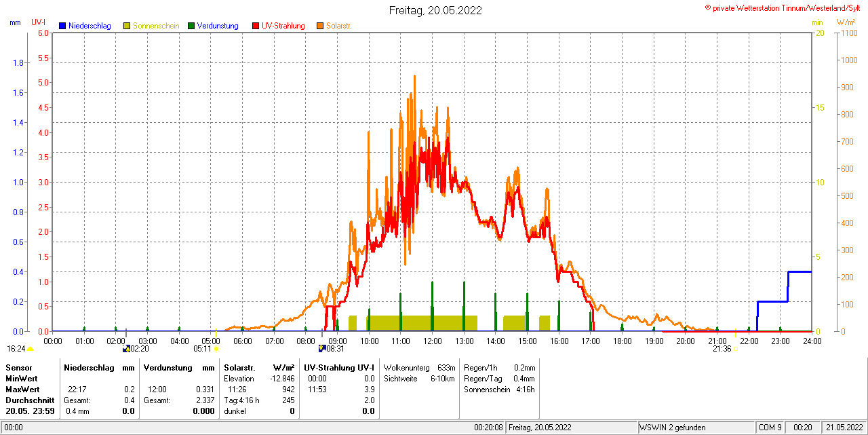868x435 pixels.
Task: Click the Solarstr. column header in table
Action: [239, 367]
